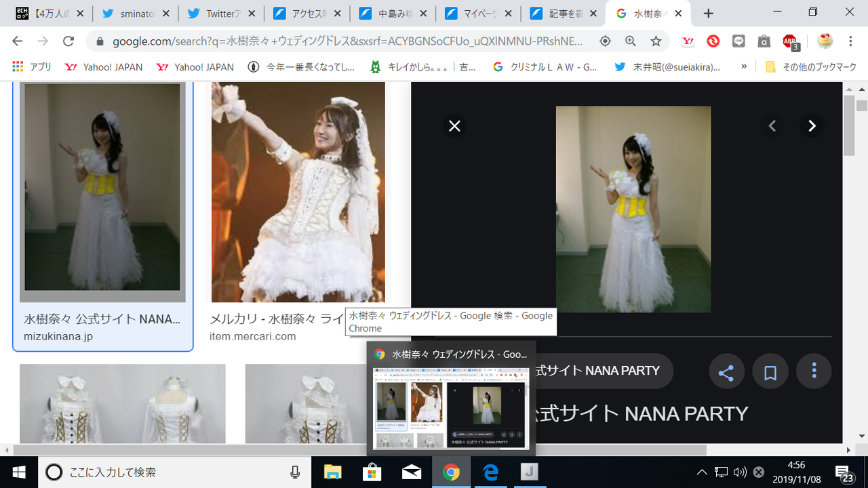Open the Yahoo! extension icon

click(688, 41)
